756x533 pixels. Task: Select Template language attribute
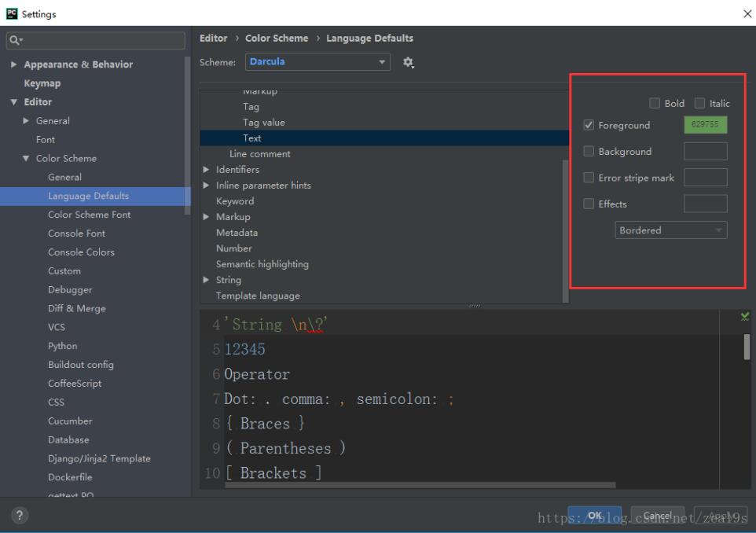coord(258,296)
